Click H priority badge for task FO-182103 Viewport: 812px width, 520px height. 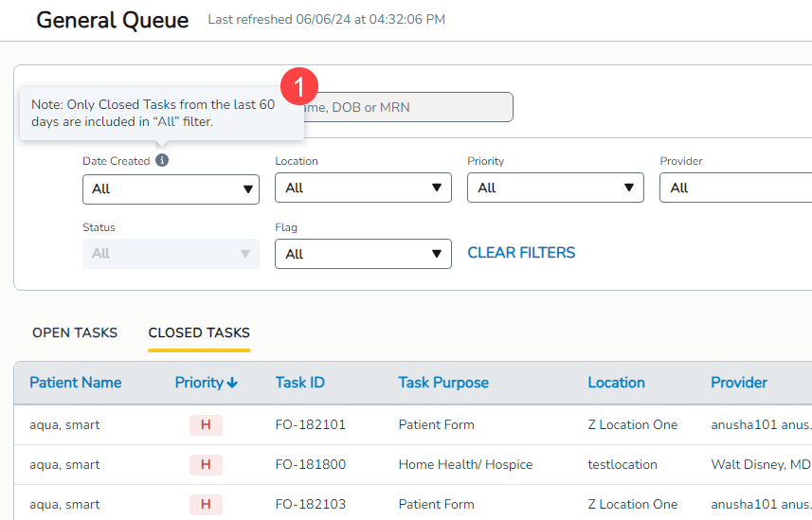tap(206, 504)
